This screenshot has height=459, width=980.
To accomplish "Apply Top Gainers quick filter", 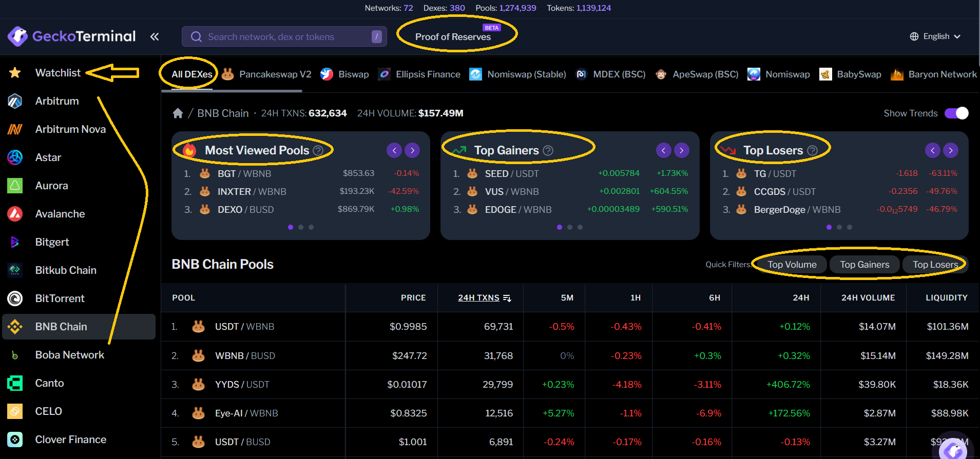I will [864, 265].
